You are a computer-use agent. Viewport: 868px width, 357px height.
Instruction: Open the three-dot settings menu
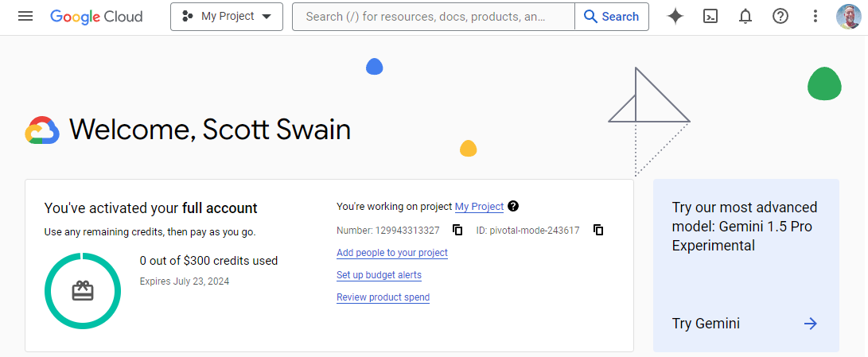click(815, 17)
